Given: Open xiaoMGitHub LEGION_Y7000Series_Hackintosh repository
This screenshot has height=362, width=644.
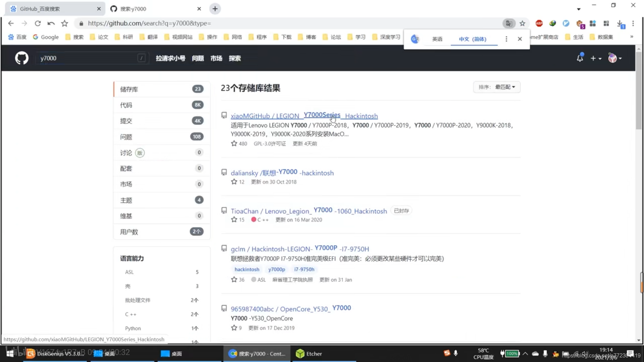Looking at the screenshot, I should coord(304,116).
